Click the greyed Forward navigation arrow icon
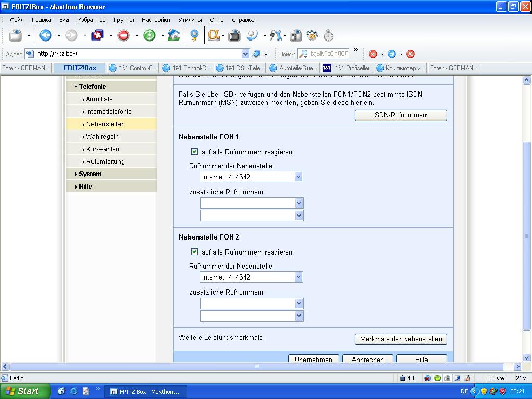The image size is (532, 399). pyautogui.click(x=72, y=35)
